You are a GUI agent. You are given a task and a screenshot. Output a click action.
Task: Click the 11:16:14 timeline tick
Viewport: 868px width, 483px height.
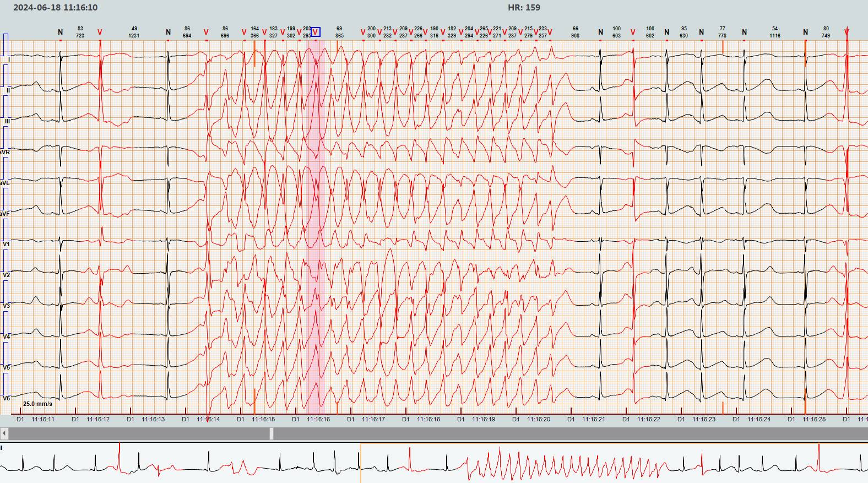(x=208, y=419)
